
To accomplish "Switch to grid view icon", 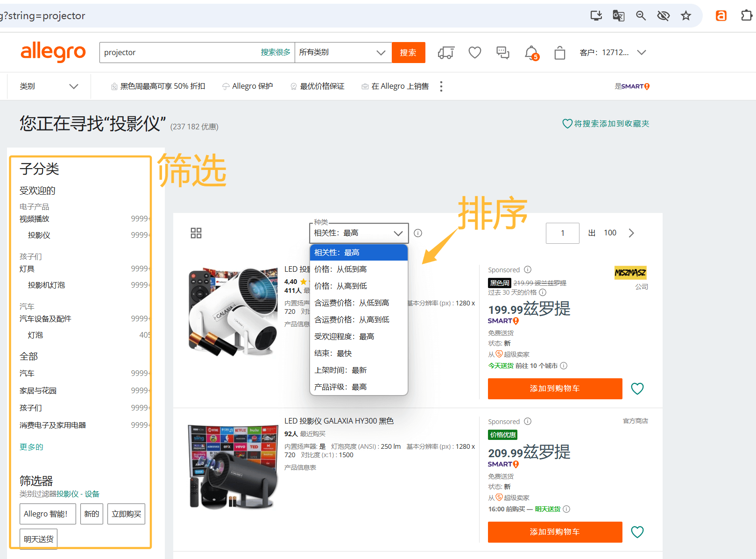I will pyautogui.click(x=196, y=233).
